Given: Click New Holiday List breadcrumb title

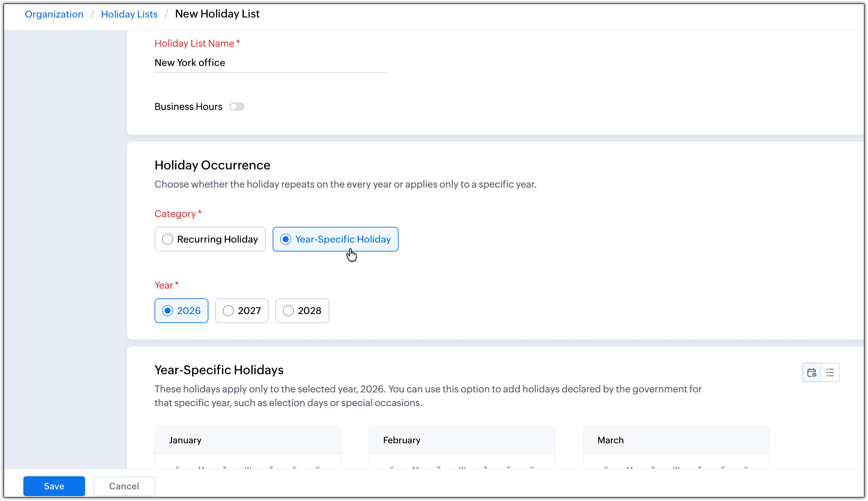Looking at the screenshot, I should pos(217,14).
